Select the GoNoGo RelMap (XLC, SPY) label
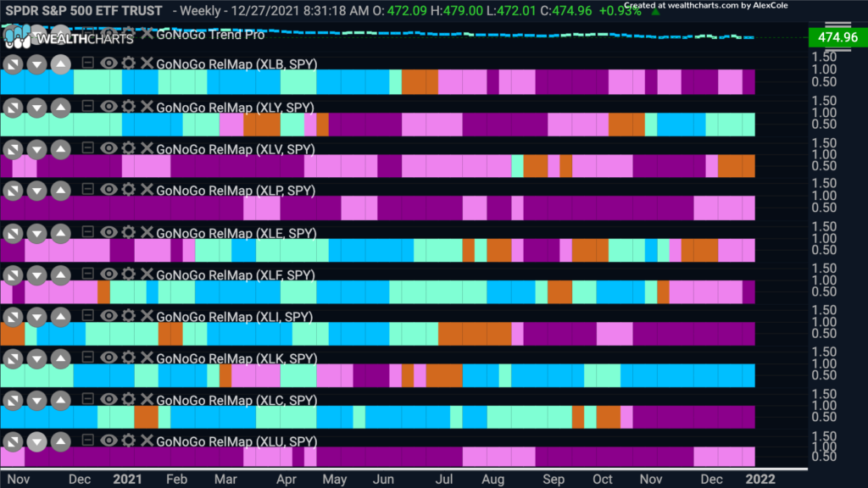Screen dimensions: 868x488 point(236,400)
